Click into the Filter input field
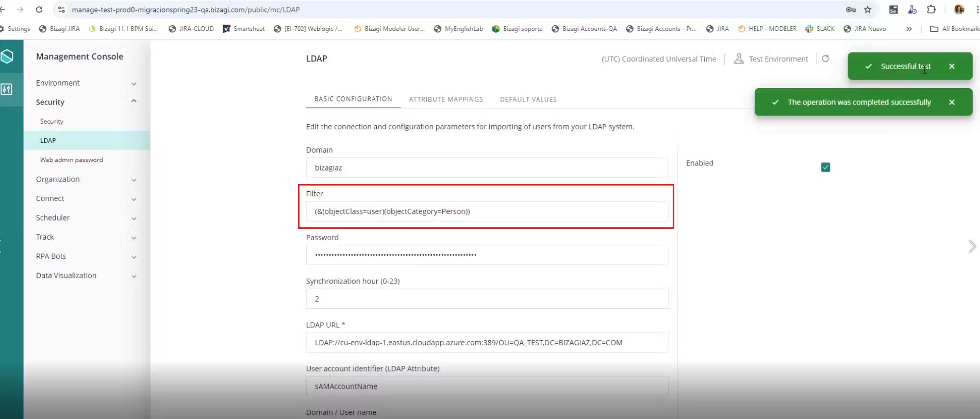980x419 pixels. coord(487,211)
